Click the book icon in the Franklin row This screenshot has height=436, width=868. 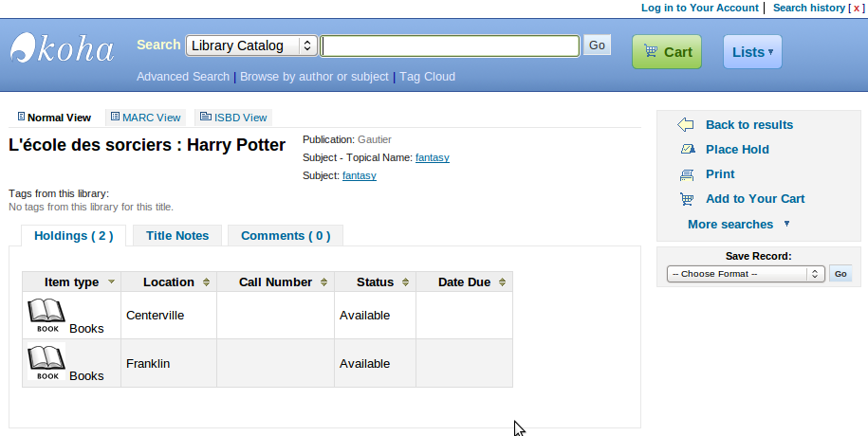pyautogui.click(x=46, y=364)
